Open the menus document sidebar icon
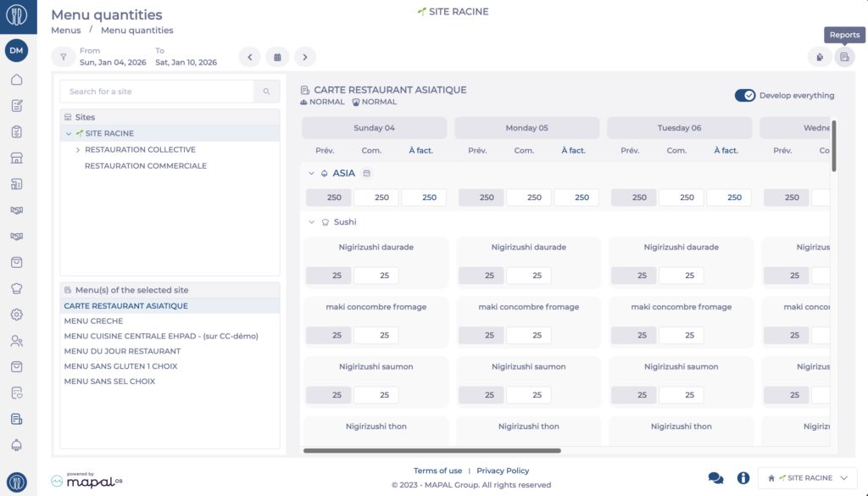This screenshot has height=496, width=868. (17, 419)
